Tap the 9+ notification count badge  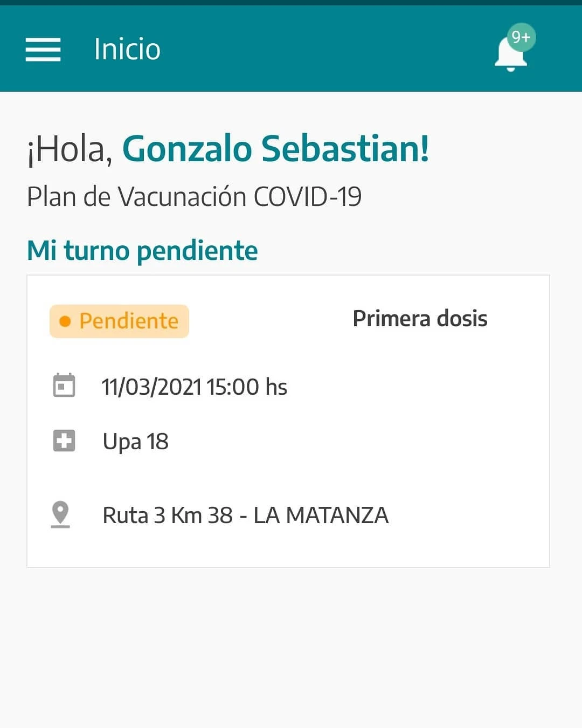(x=521, y=37)
